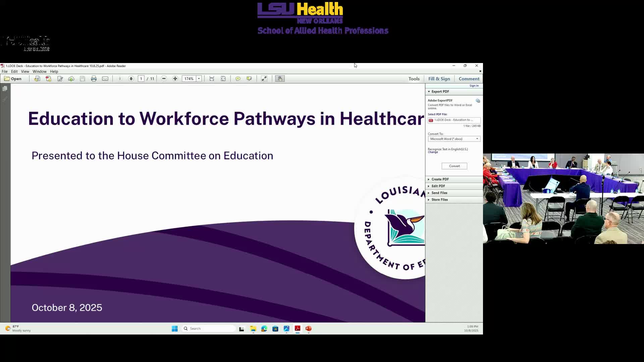
Task: Open the zoom percentage dropdown
Action: pyautogui.click(x=199, y=78)
